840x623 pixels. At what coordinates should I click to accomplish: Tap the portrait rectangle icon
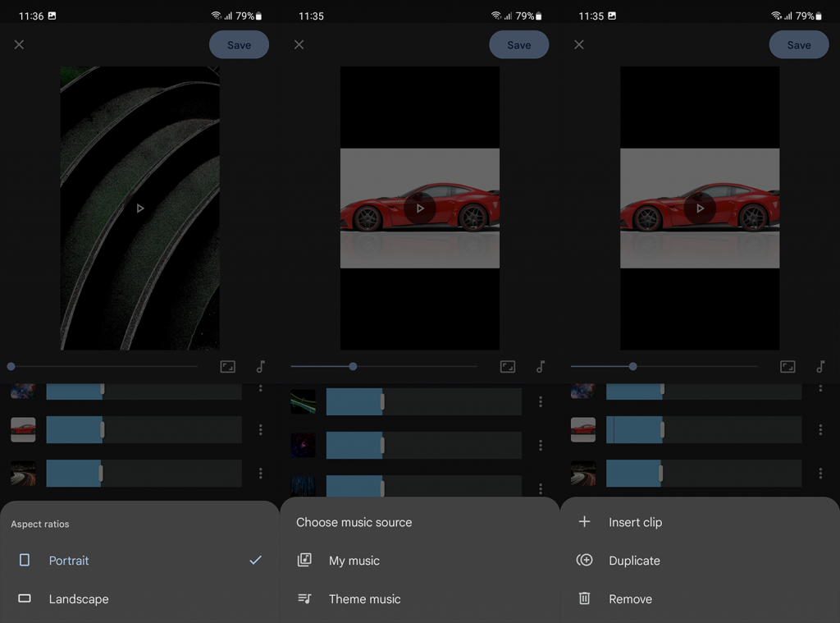coord(25,561)
